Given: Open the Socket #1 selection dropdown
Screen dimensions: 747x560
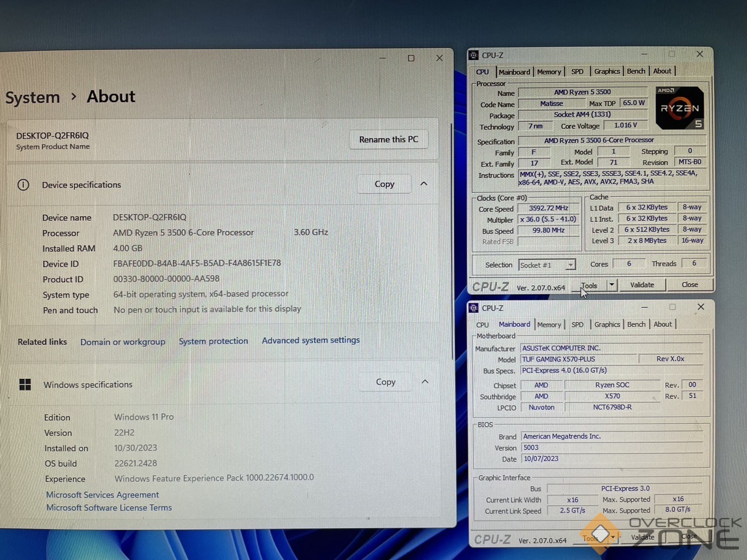Looking at the screenshot, I should (x=570, y=265).
